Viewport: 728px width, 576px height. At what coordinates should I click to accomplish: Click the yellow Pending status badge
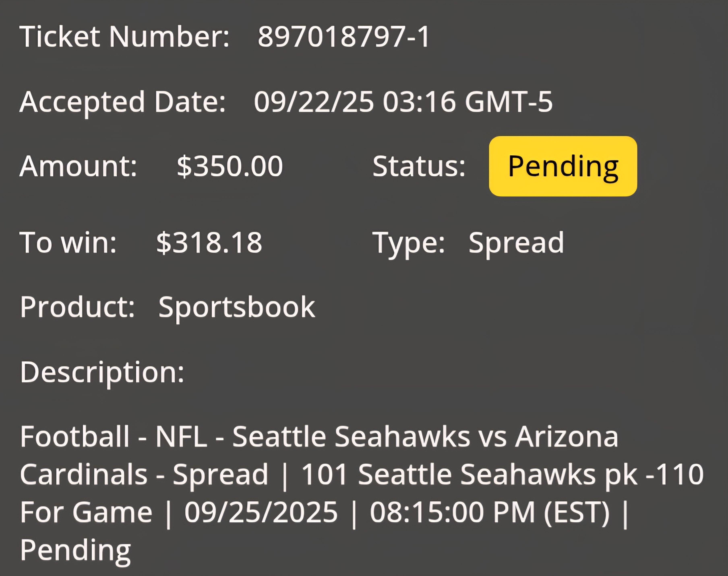click(x=563, y=166)
